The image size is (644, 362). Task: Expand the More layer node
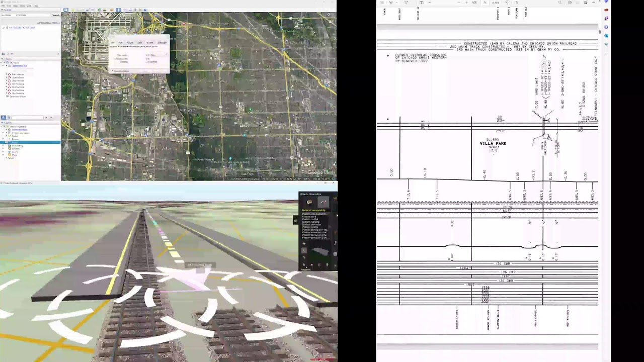(3, 155)
